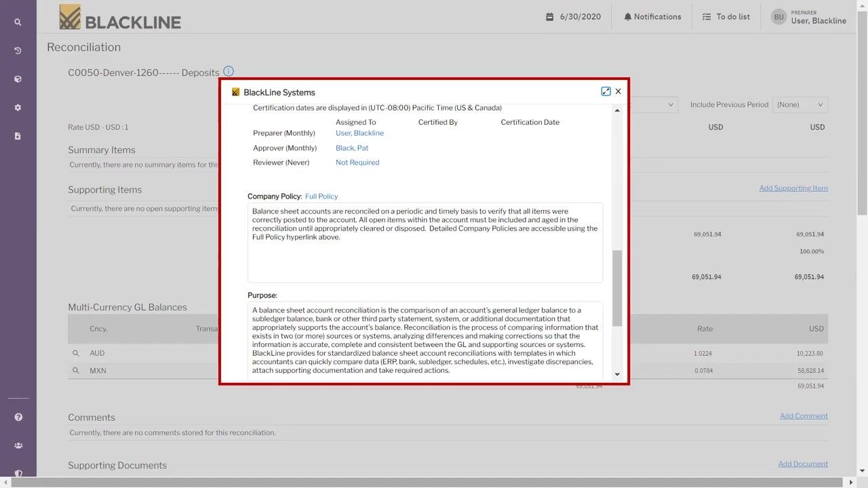The height and width of the screenshot is (488, 868).
Task: Click Add Supporting Item link
Action: pyautogui.click(x=793, y=188)
